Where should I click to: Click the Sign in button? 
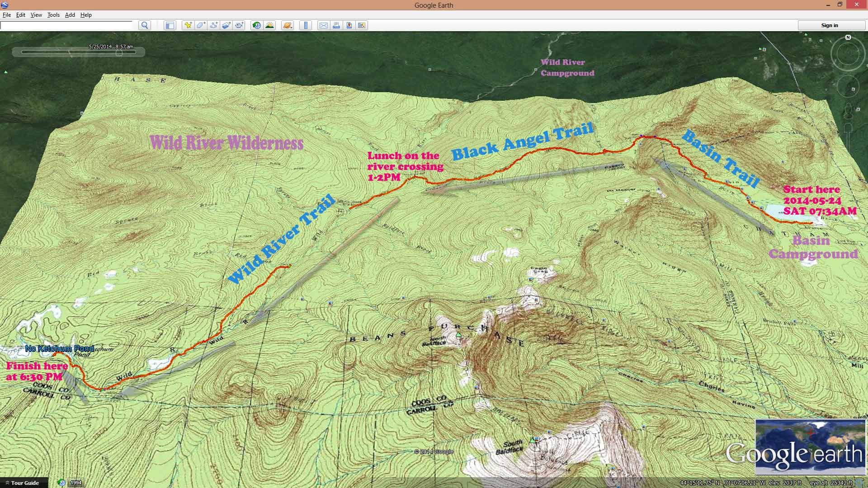click(829, 25)
